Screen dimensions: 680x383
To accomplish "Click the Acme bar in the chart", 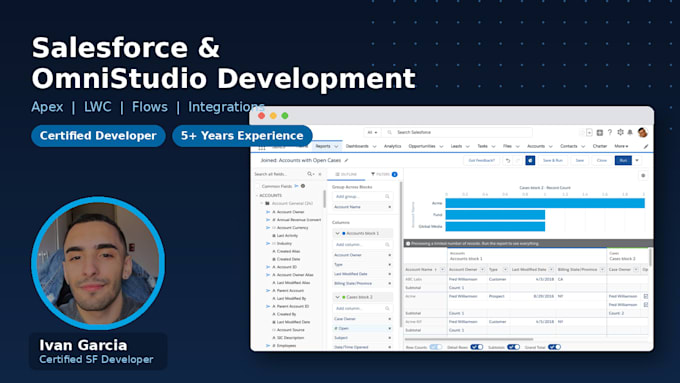I will point(545,203).
